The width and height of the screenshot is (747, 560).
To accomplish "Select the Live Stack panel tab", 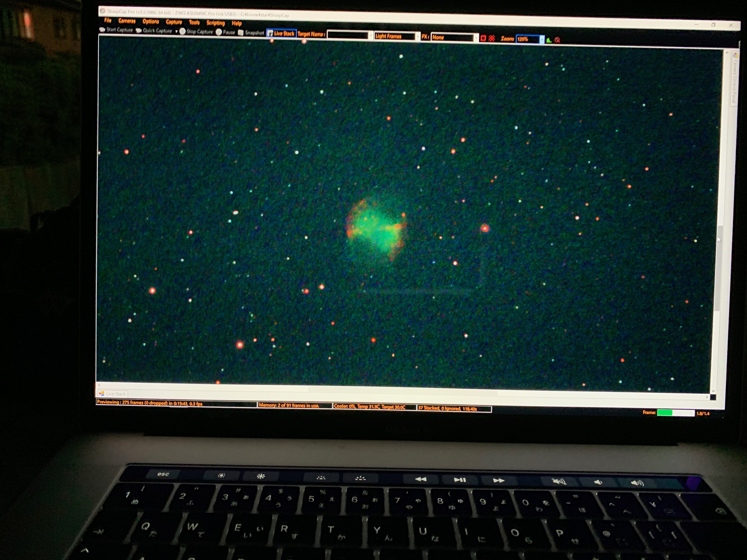I will tap(113, 394).
